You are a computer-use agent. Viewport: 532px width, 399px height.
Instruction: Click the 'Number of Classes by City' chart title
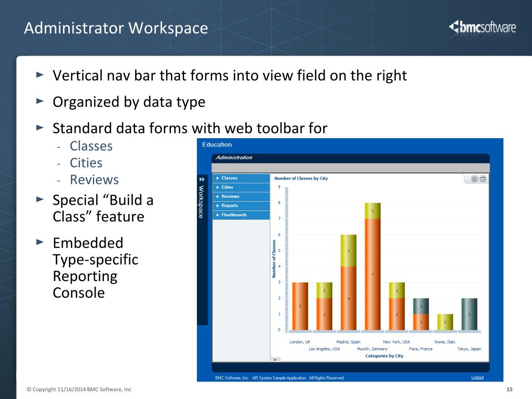pos(301,178)
